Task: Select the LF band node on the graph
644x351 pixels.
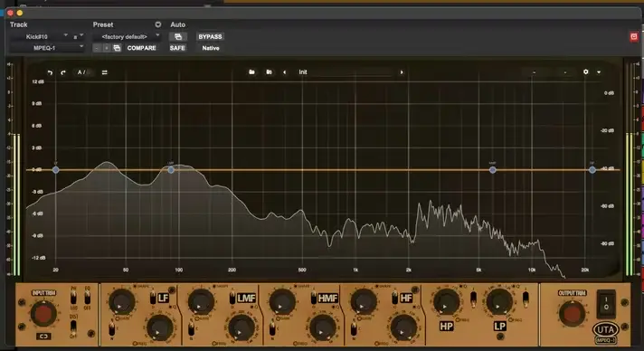Action: (56, 170)
